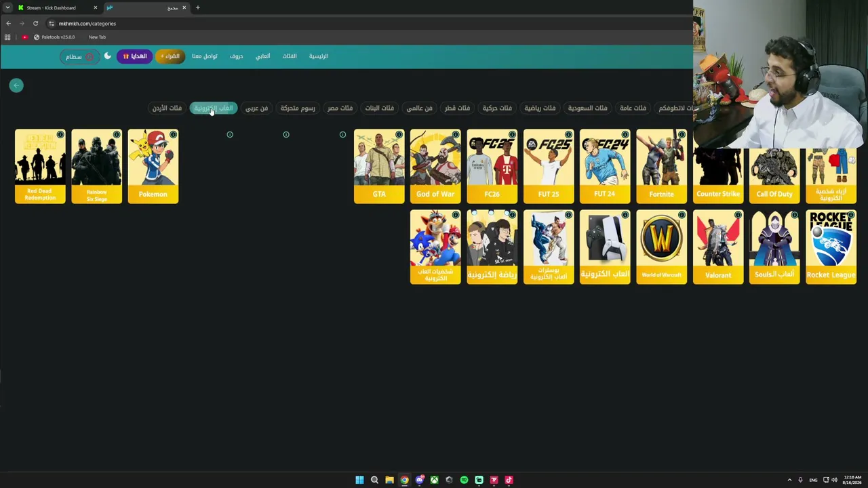Choose the Call Of Duty category card
The image size is (868, 488).
774,176
